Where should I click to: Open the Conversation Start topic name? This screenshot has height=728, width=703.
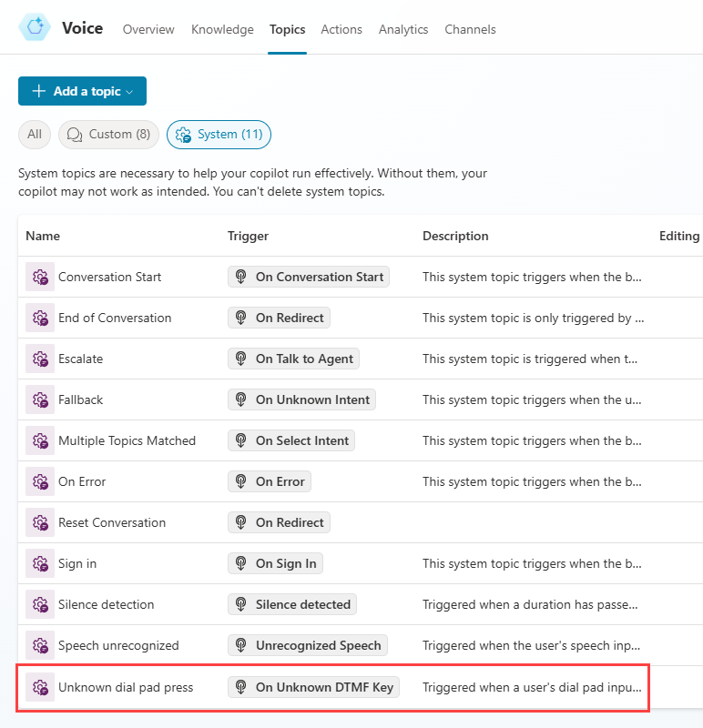109,277
